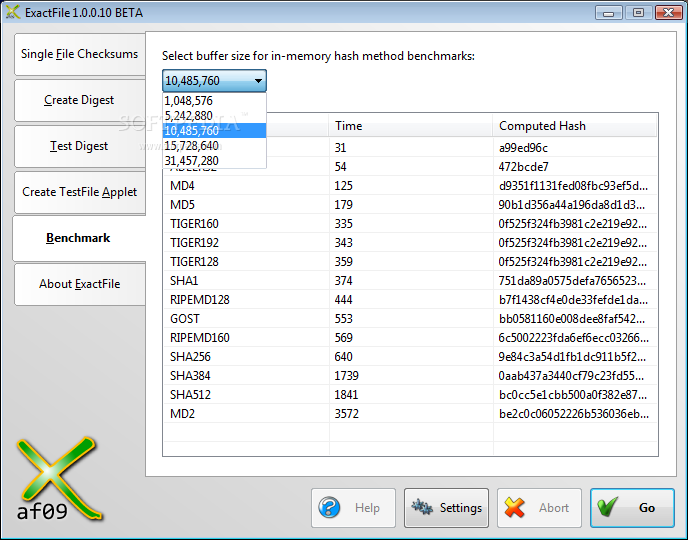Open the Test Digest tab
The height and width of the screenshot is (540, 688).
coord(79,146)
